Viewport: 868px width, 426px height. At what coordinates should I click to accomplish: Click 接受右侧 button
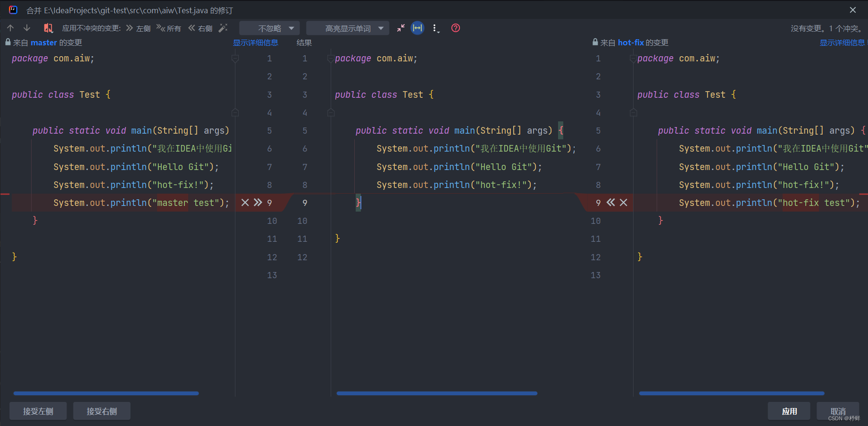tap(102, 411)
